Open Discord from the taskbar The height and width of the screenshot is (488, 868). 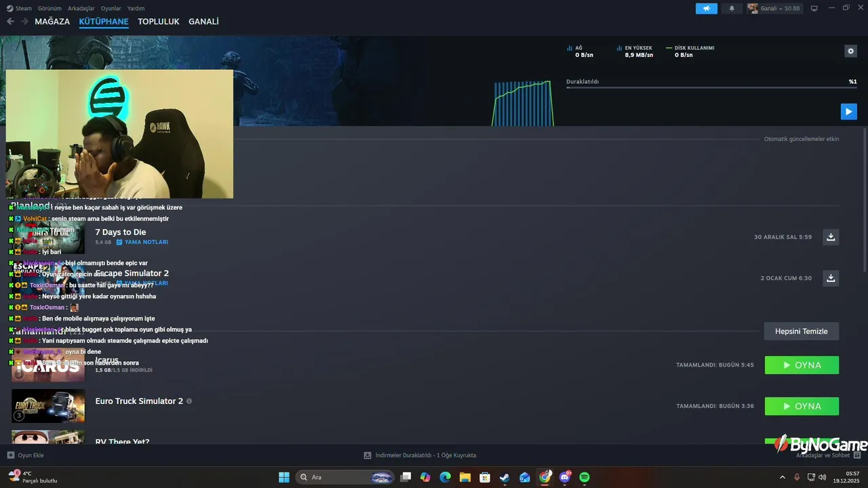click(x=565, y=477)
